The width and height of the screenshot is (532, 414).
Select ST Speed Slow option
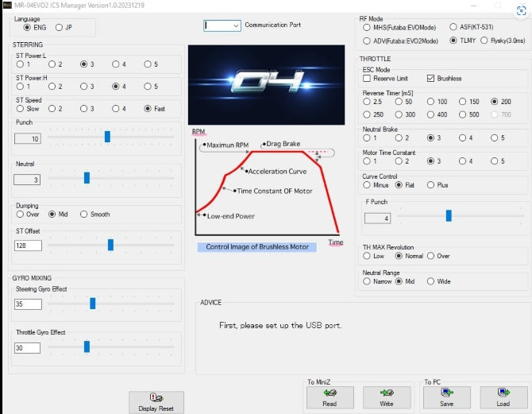[20, 108]
